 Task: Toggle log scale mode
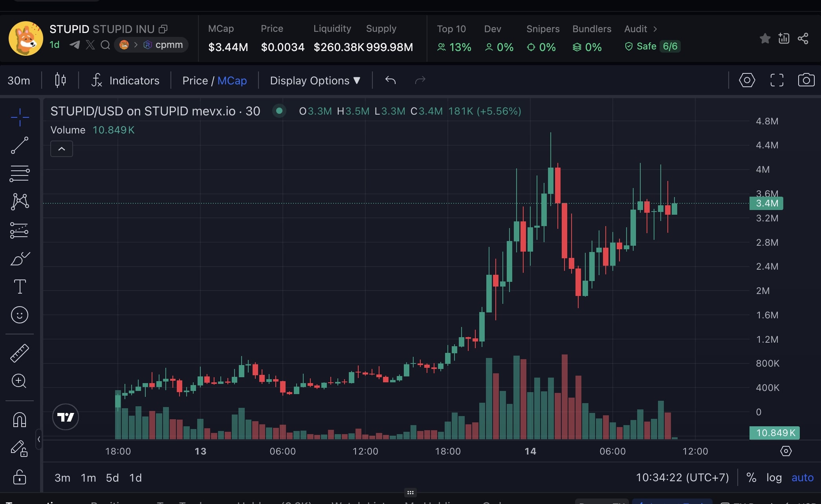(774, 478)
